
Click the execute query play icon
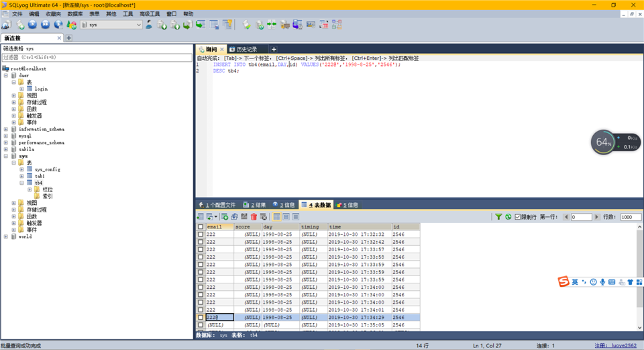point(32,25)
